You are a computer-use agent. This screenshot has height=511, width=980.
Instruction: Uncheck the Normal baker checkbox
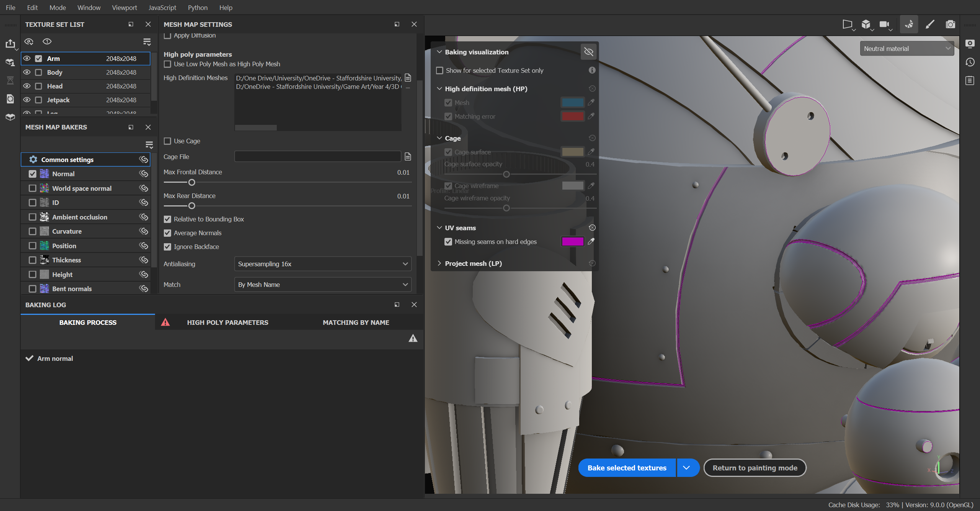tap(33, 174)
